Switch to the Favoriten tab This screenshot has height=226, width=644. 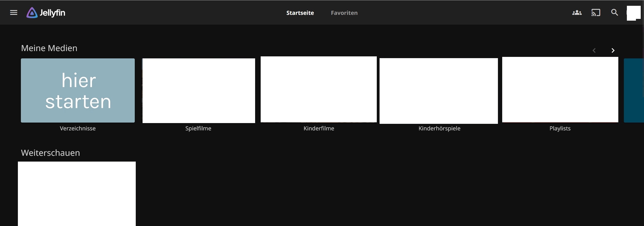click(x=344, y=13)
